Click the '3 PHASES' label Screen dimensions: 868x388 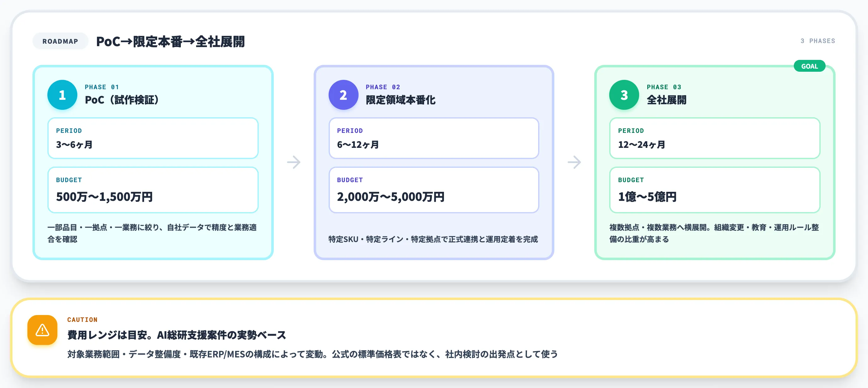(x=818, y=41)
